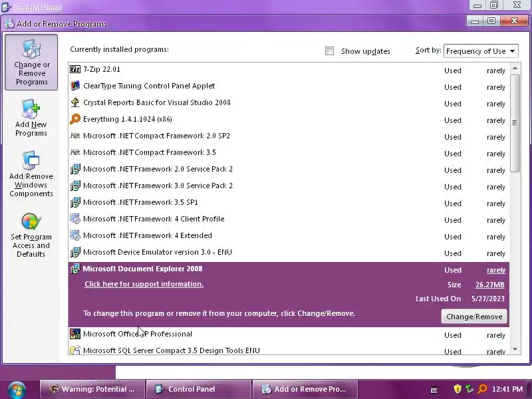Image resolution: width=532 pixels, height=399 pixels.
Task: Click the .NET Framework 3.5 SP1 icon
Action: pos(75,202)
